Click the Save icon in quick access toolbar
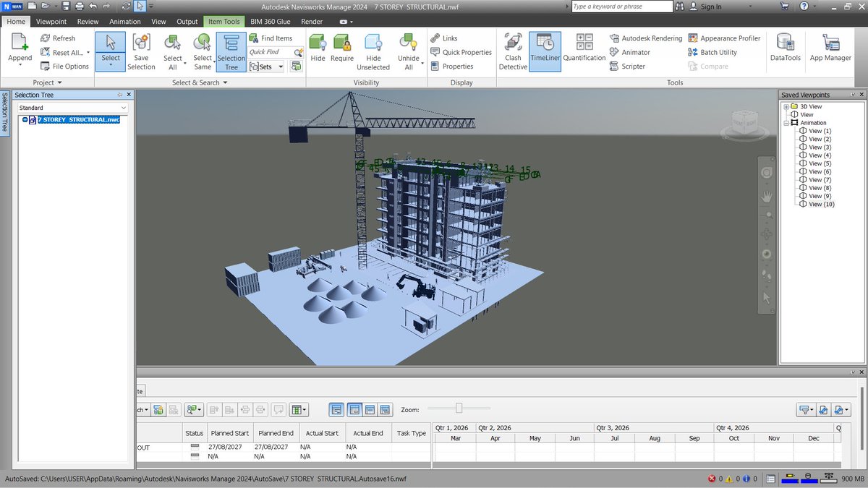This screenshot has width=868, height=488. 67,6
